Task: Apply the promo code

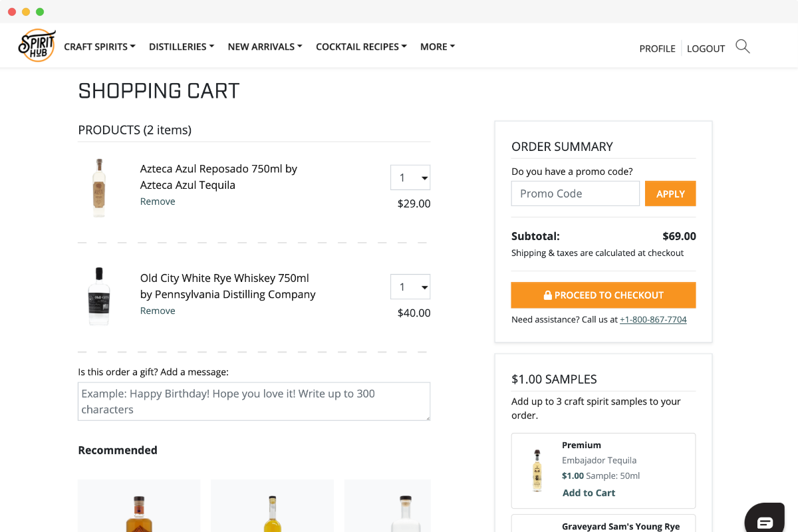Action: 670,194
